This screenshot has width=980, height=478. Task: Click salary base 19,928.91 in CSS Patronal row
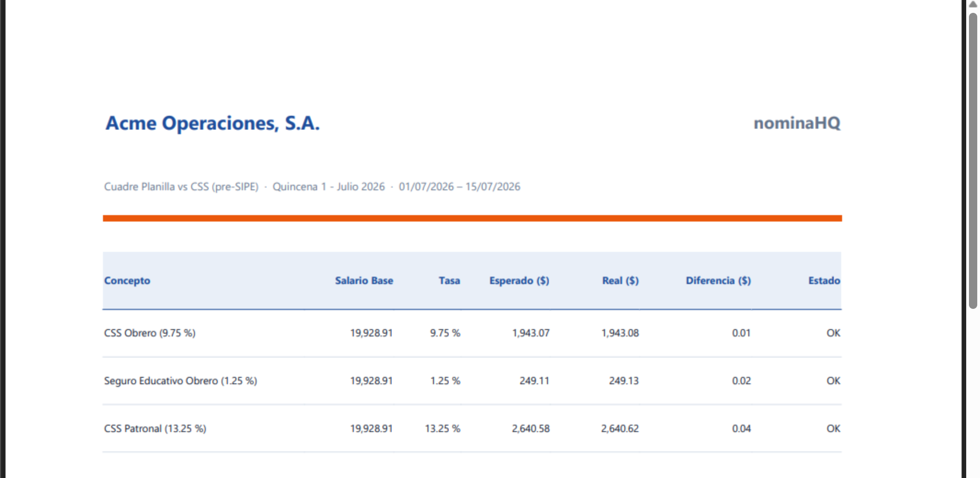coord(371,429)
